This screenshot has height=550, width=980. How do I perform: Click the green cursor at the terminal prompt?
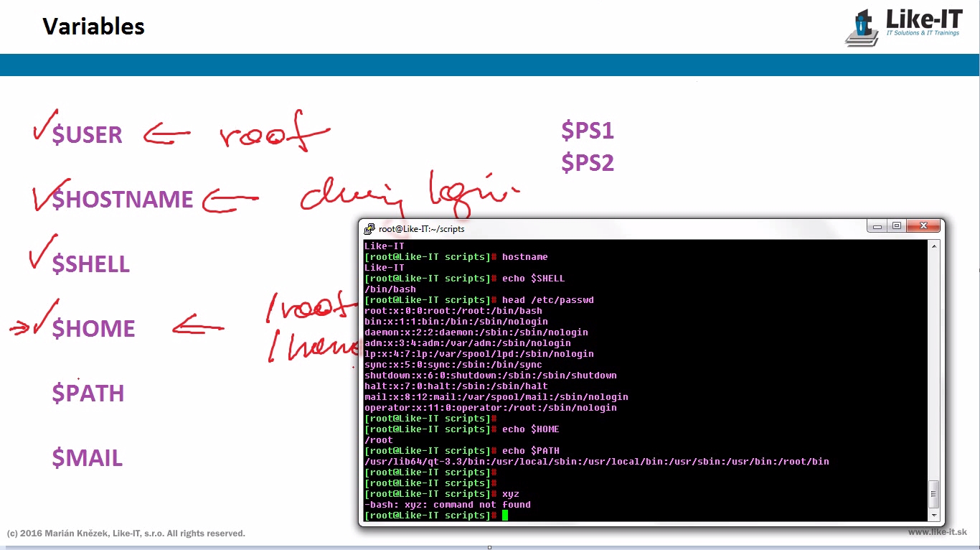coord(505,516)
